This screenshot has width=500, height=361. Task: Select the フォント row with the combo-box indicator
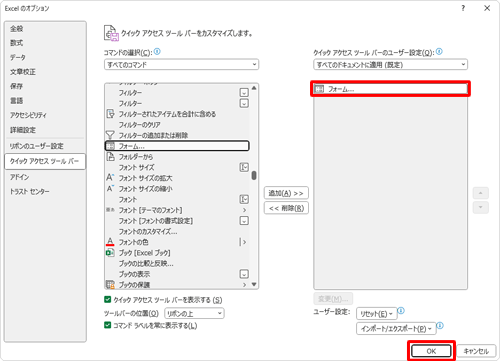177,199
